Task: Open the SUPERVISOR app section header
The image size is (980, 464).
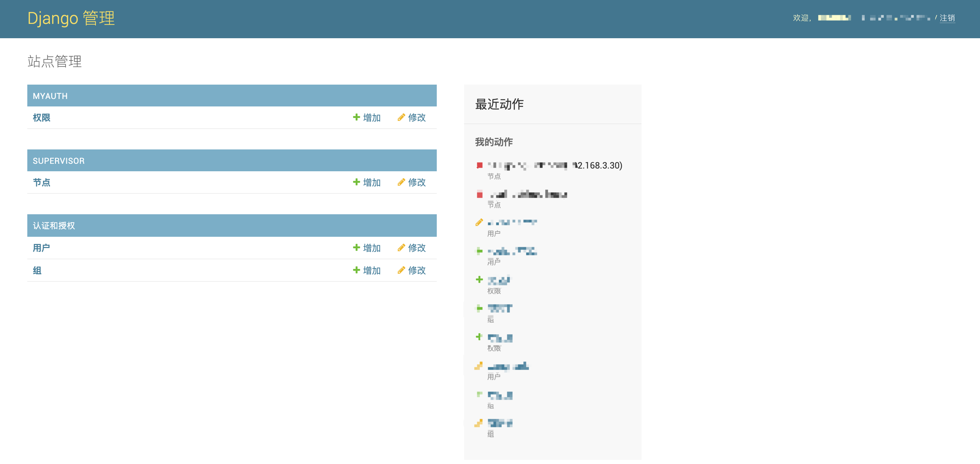Action: [x=59, y=161]
